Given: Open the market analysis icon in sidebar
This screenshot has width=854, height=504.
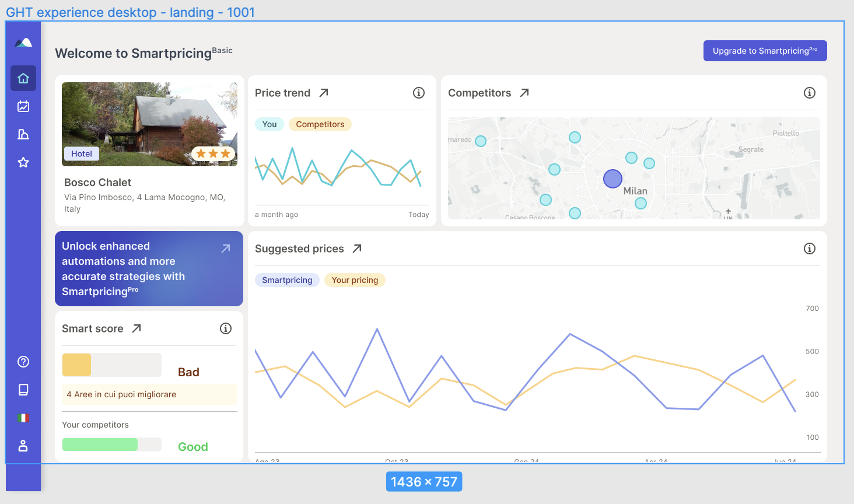Looking at the screenshot, I should 23,134.
